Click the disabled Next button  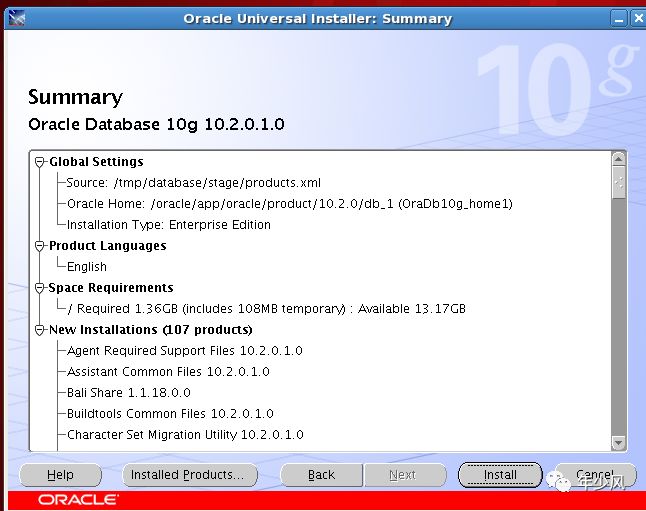(405, 475)
